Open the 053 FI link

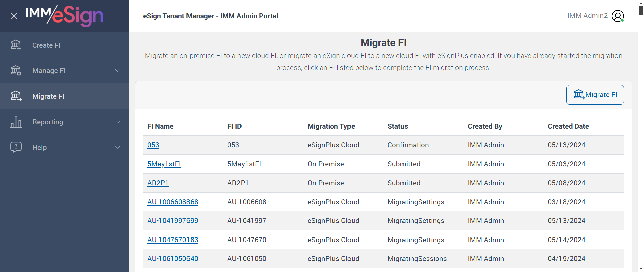(153, 145)
